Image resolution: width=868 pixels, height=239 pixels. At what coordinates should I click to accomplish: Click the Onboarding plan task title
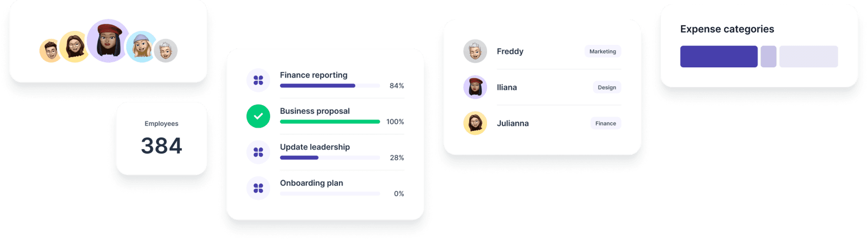click(312, 183)
